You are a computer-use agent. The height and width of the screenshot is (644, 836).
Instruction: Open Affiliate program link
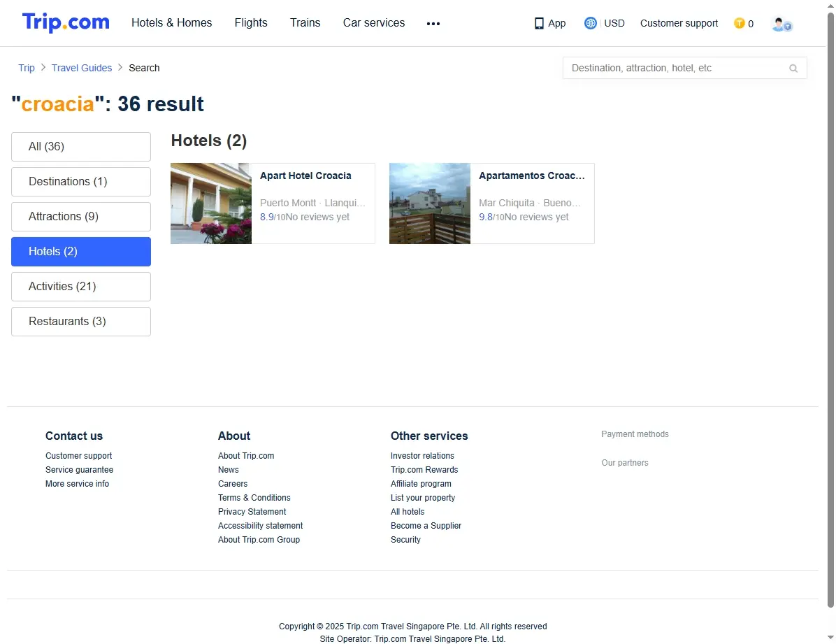(x=421, y=483)
